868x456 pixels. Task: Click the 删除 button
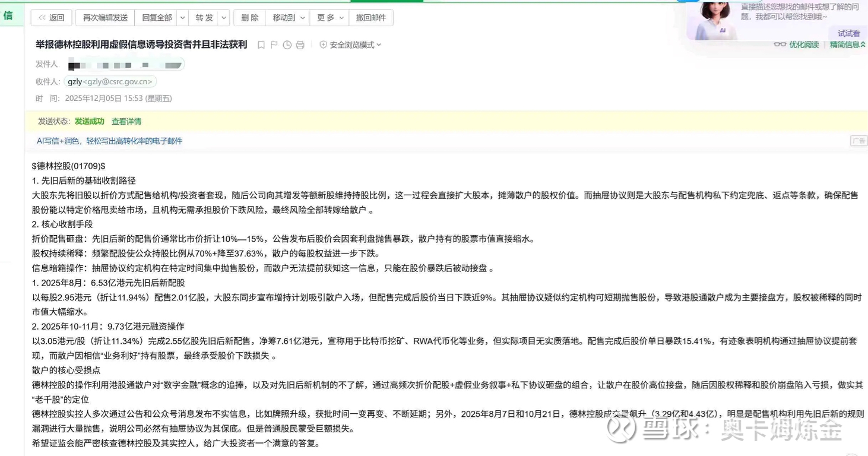point(250,18)
